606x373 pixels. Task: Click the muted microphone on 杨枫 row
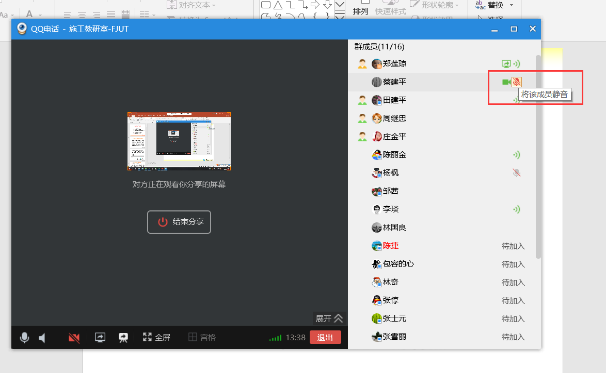[517, 173]
